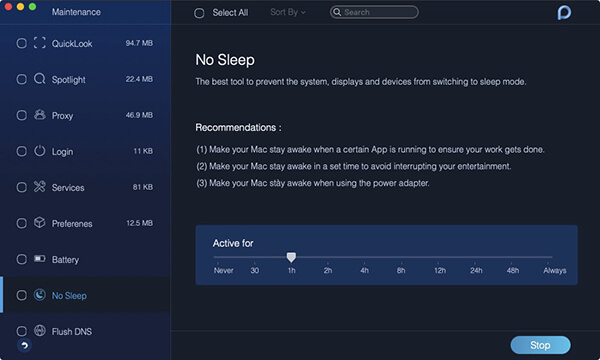Click the back arrow circle icon
Image resolution: width=600 pixels, height=360 pixels.
[24, 346]
